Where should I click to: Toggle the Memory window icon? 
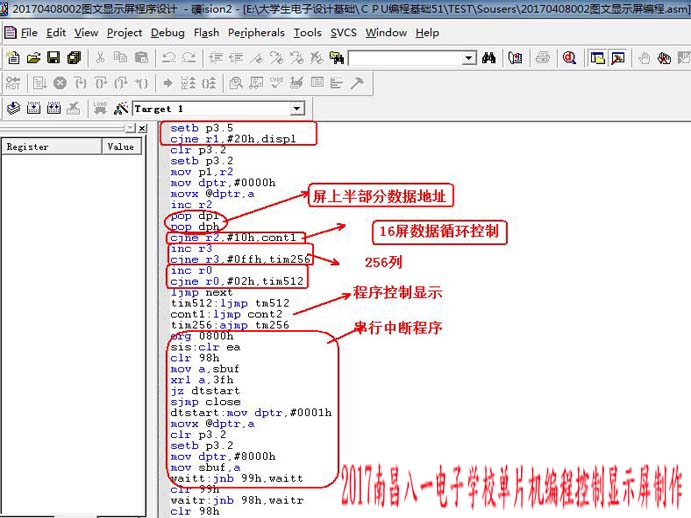[x=317, y=83]
